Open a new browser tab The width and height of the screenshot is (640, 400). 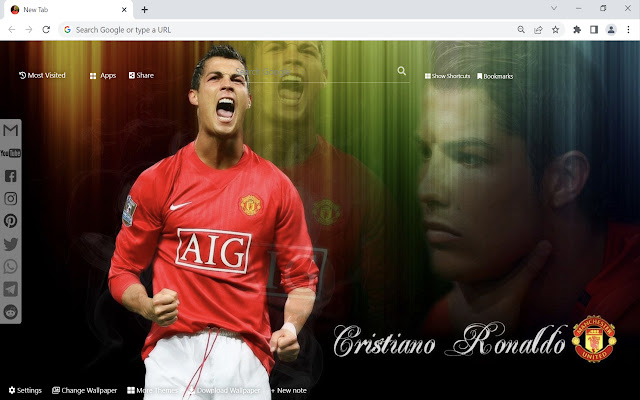[144, 9]
